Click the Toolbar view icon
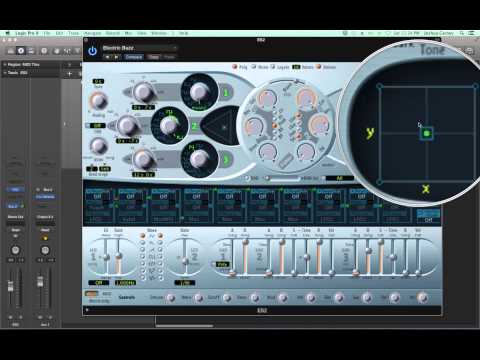 [x=31, y=51]
